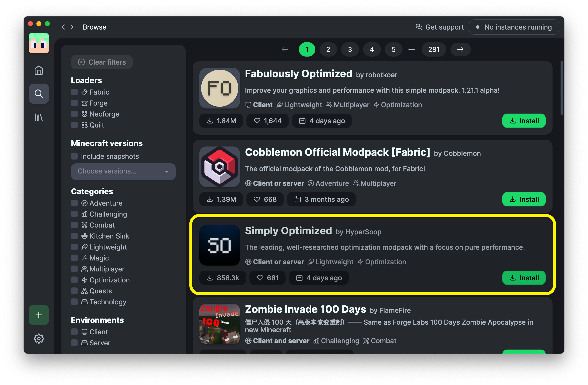Screen dimensions: 588x385
Task: Toggle Include snapshots checkbox
Action: coord(74,156)
